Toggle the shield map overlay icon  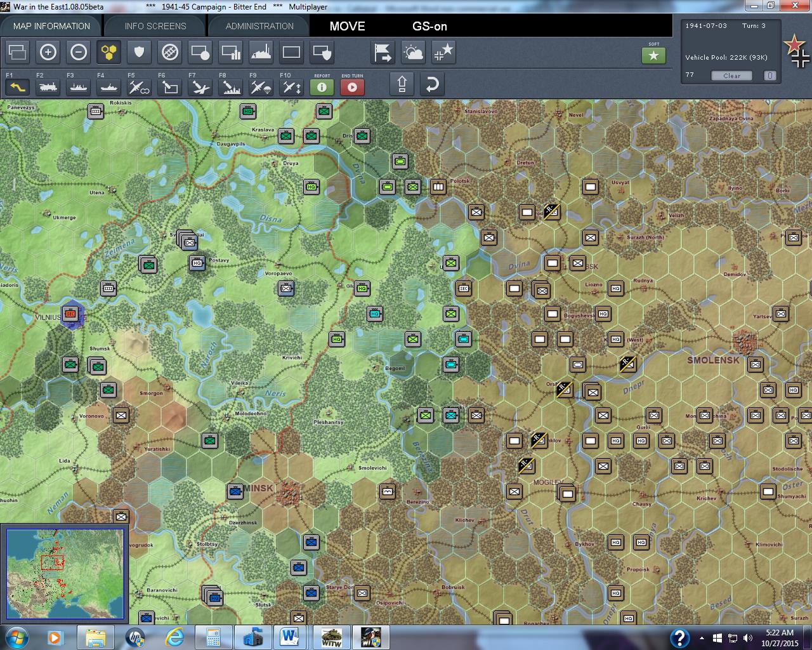pyautogui.click(x=140, y=52)
